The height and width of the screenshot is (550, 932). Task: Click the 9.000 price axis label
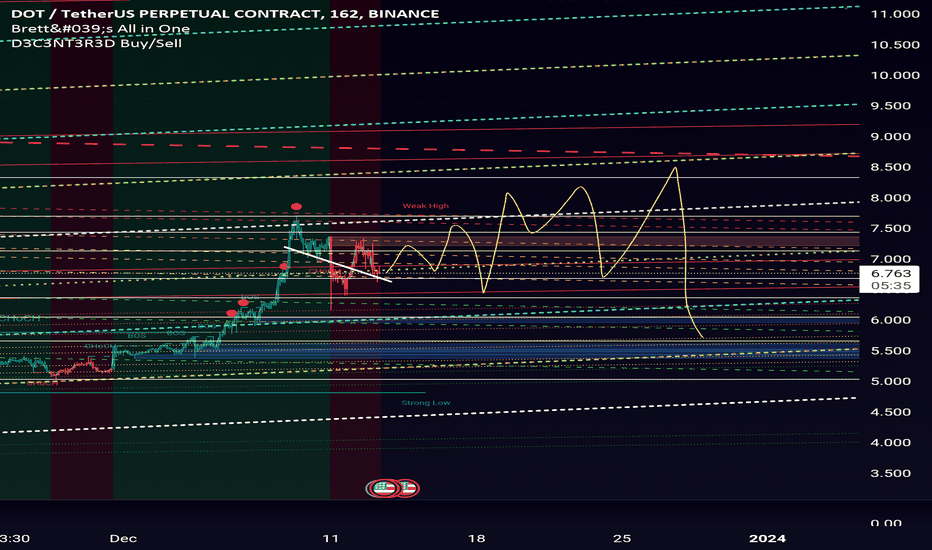coord(890,136)
